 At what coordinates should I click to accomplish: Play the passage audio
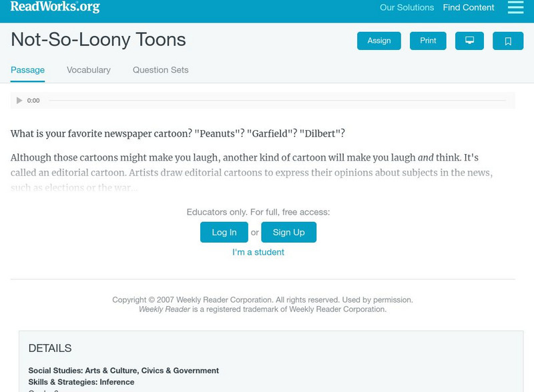[x=19, y=101]
